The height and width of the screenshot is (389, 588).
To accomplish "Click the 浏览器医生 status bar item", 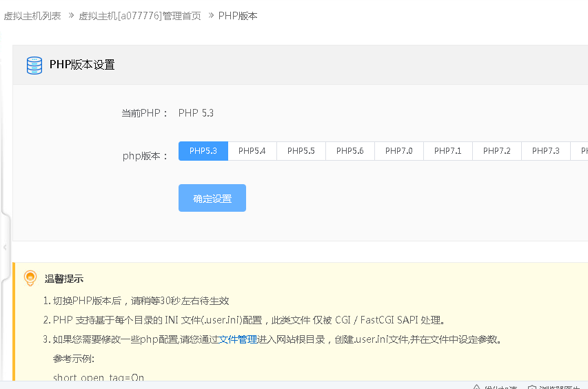I will click(560, 388).
